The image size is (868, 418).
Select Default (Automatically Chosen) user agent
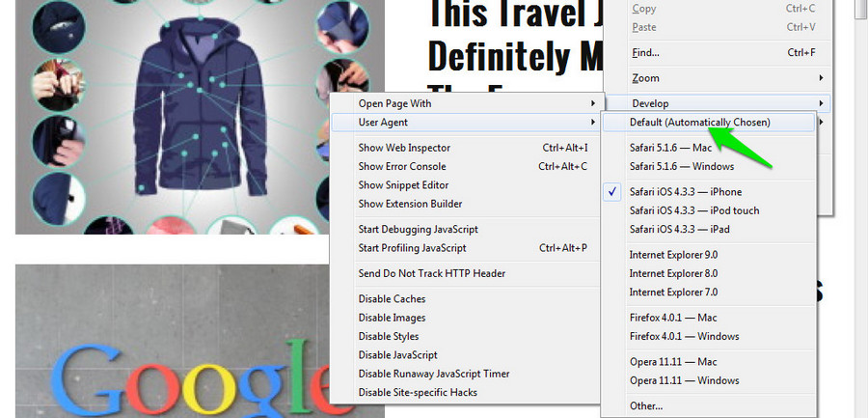[708, 122]
